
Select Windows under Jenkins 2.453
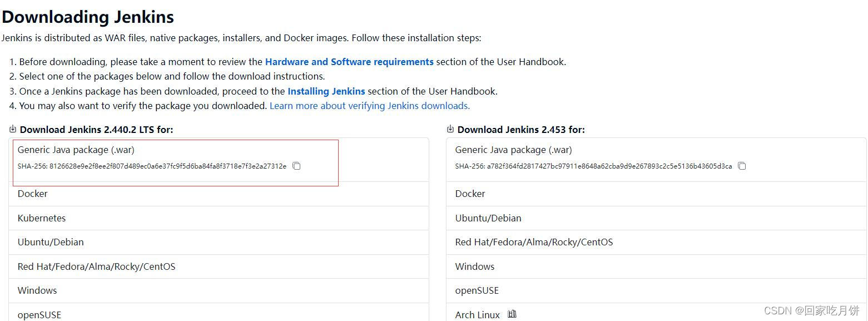point(656,266)
